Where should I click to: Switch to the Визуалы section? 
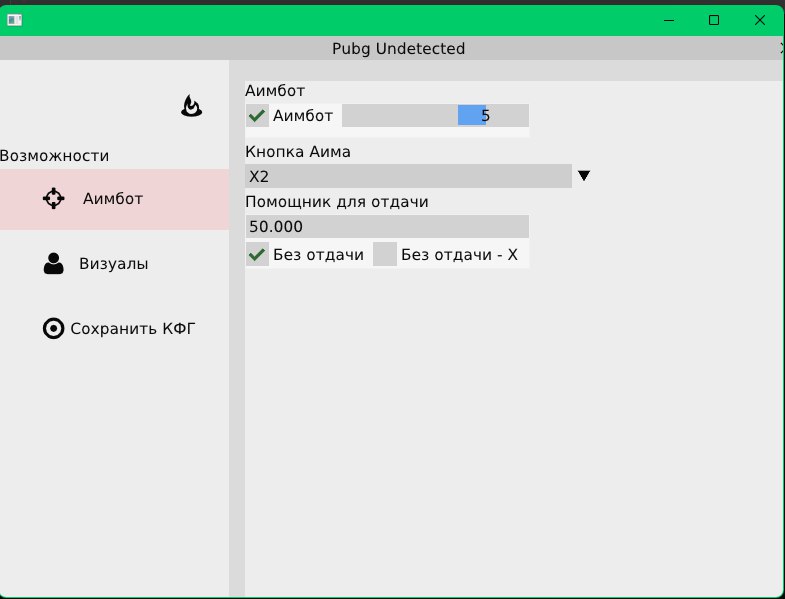113,264
